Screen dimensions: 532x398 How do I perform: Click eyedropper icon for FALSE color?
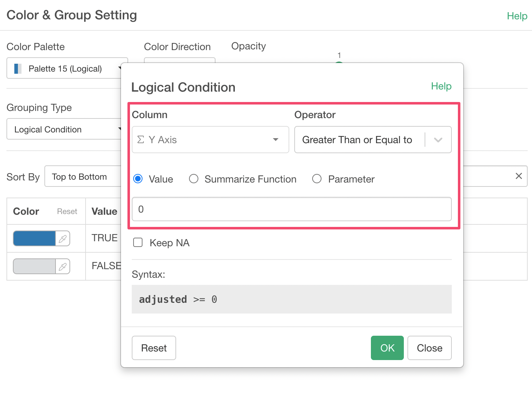pyautogui.click(x=63, y=267)
